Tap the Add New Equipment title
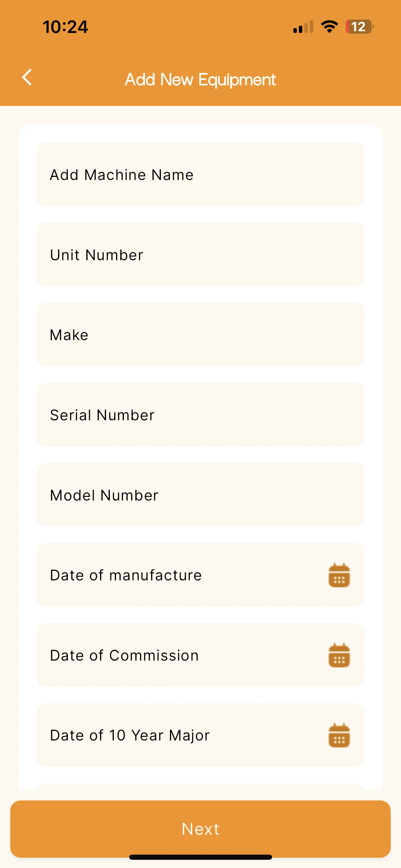Viewport: 401px width, 868px height. [200, 80]
